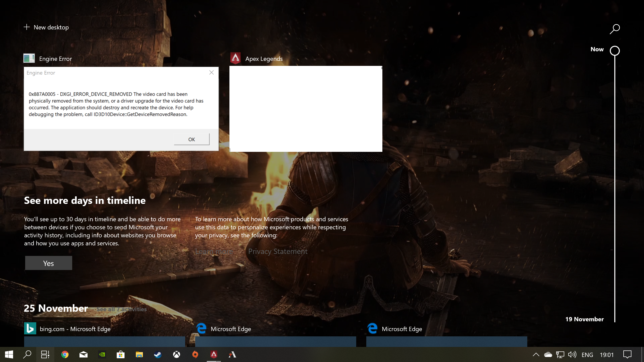
Task: Open the Mail app in taskbar
Action: pyautogui.click(x=84, y=354)
